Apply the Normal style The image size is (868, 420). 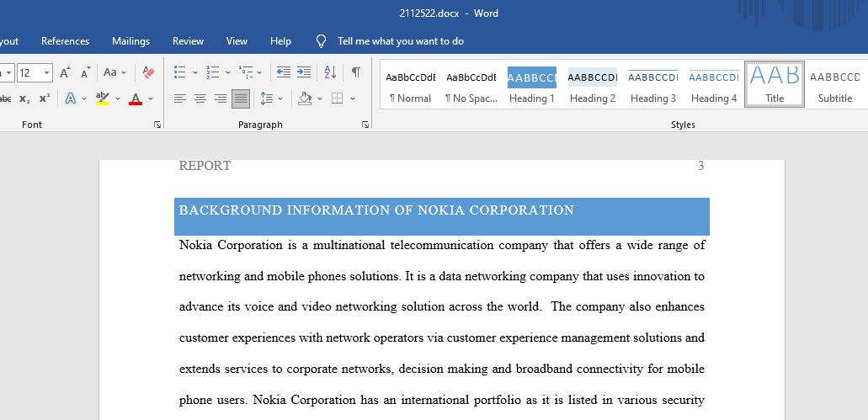point(410,84)
